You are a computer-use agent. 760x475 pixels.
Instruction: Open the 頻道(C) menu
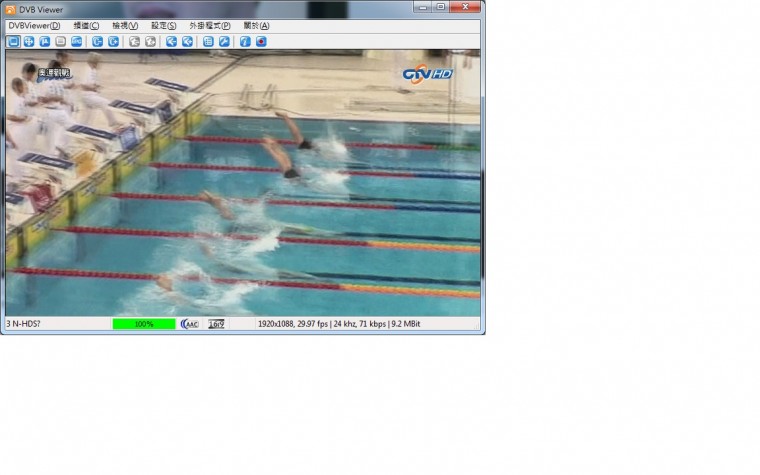tap(86, 26)
